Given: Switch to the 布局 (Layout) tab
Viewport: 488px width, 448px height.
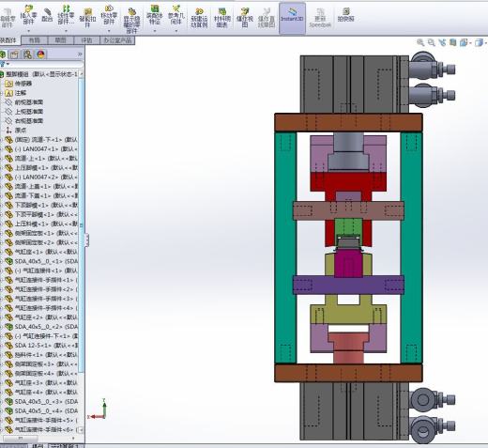Looking at the screenshot, I should (x=35, y=40).
